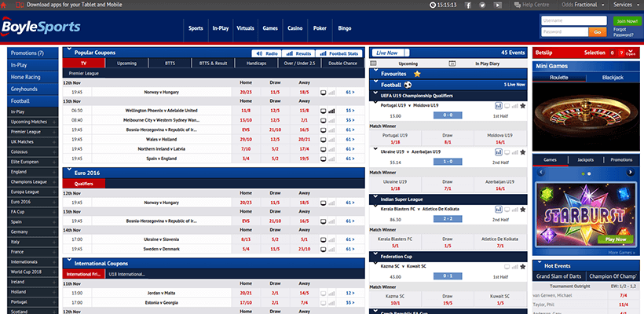Open Champion Of Champions hot event tab
This screenshot has width=644, height=314.
(613, 276)
